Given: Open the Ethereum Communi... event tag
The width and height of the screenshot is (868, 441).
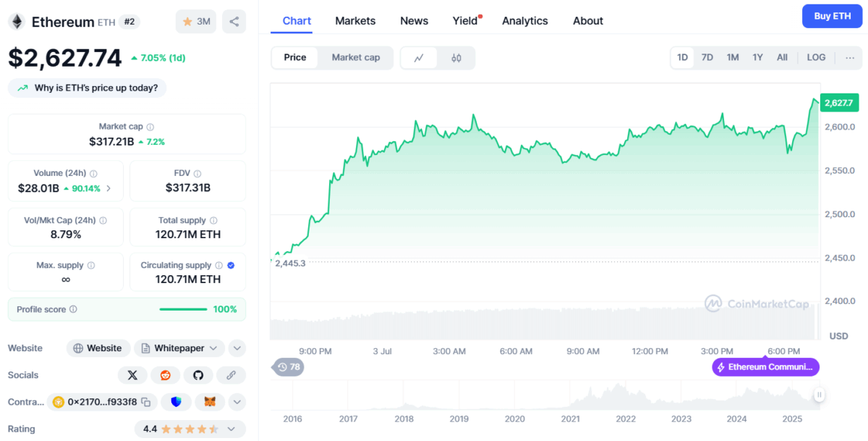Looking at the screenshot, I should pos(765,367).
